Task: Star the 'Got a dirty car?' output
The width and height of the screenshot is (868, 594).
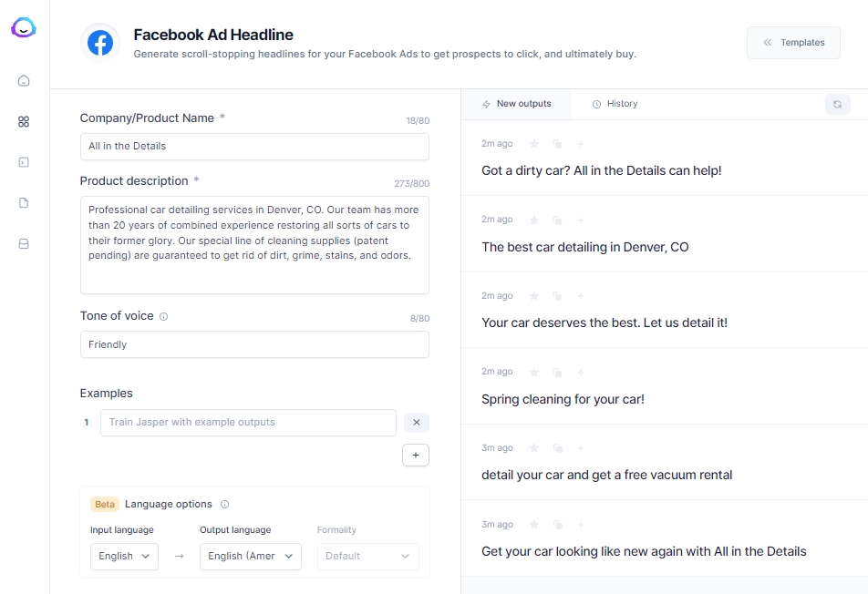Action: tap(534, 144)
